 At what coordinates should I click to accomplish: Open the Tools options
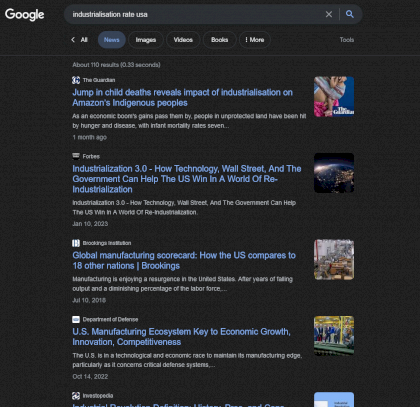click(347, 40)
